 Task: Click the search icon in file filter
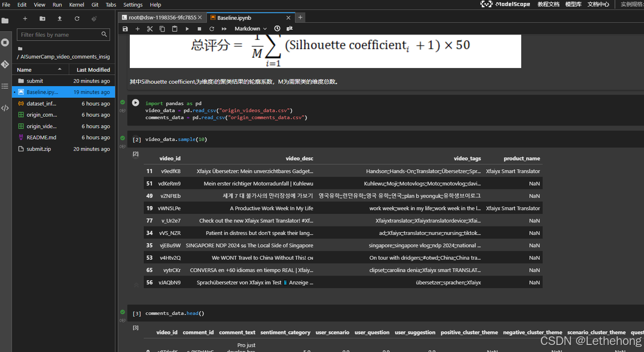[105, 34]
